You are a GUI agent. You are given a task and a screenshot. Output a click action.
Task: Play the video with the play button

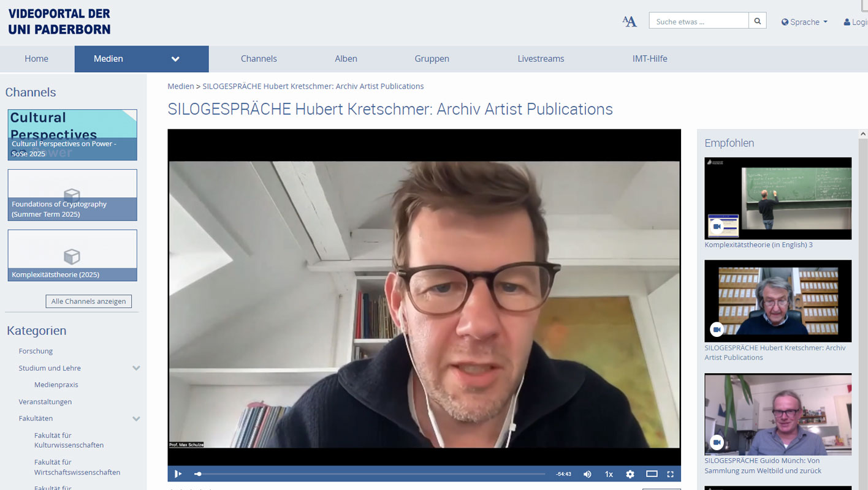click(x=178, y=473)
